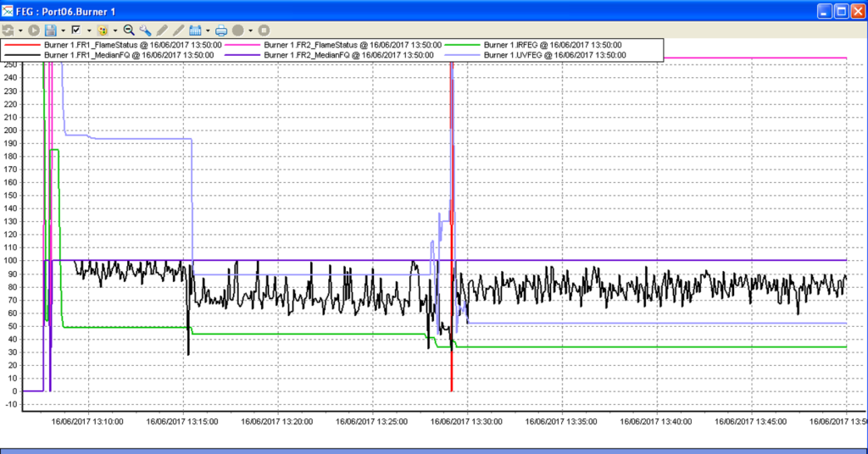Screen dimensions: 868x454
Task: Click the first grey pen icon
Action: pyautogui.click(x=162, y=30)
